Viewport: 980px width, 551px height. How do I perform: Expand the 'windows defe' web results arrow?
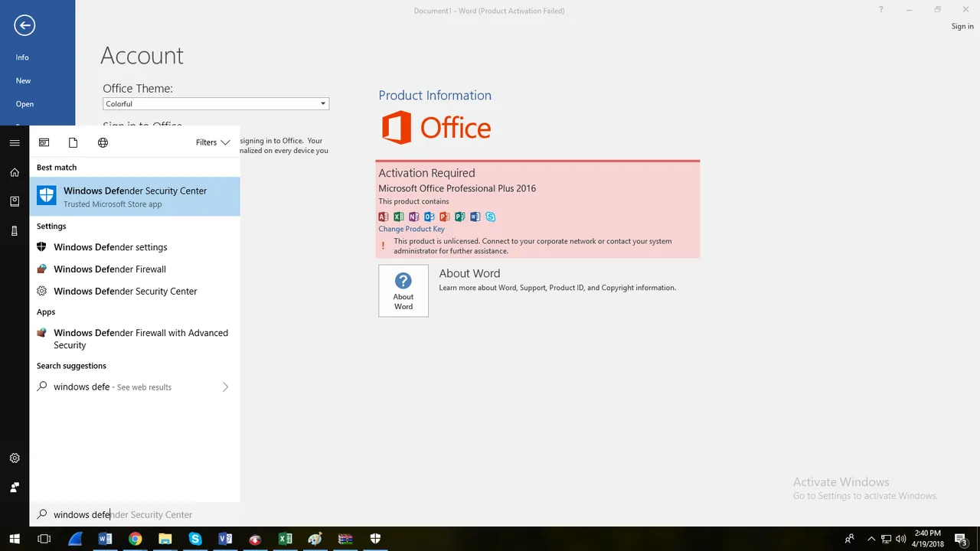pyautogui.click(x=225, y=387)
